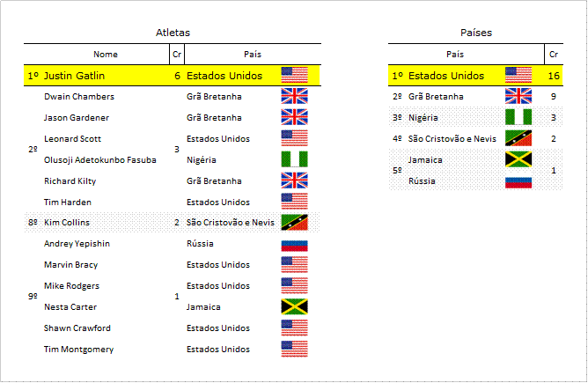Click the Jamaica flag beside Nesta Carter

click(294, 306)
